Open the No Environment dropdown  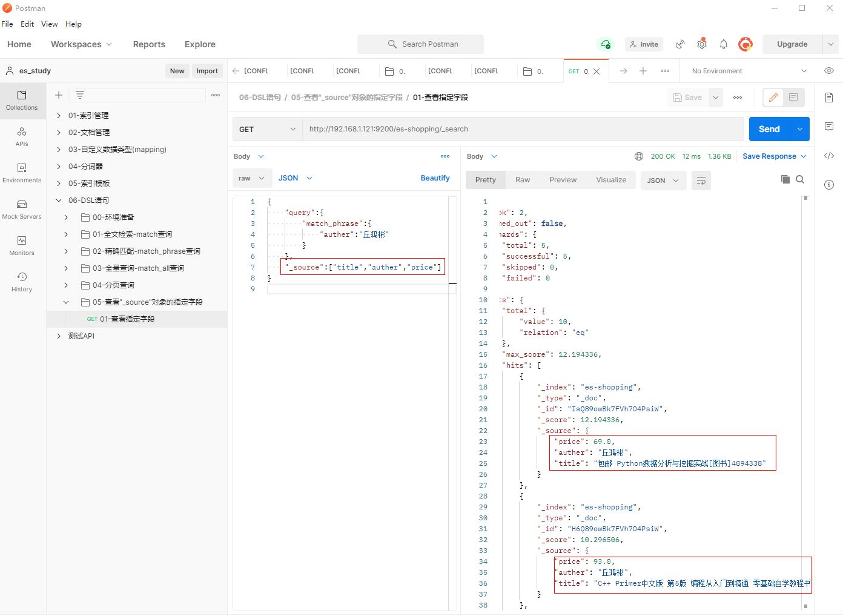click(749, 71)
